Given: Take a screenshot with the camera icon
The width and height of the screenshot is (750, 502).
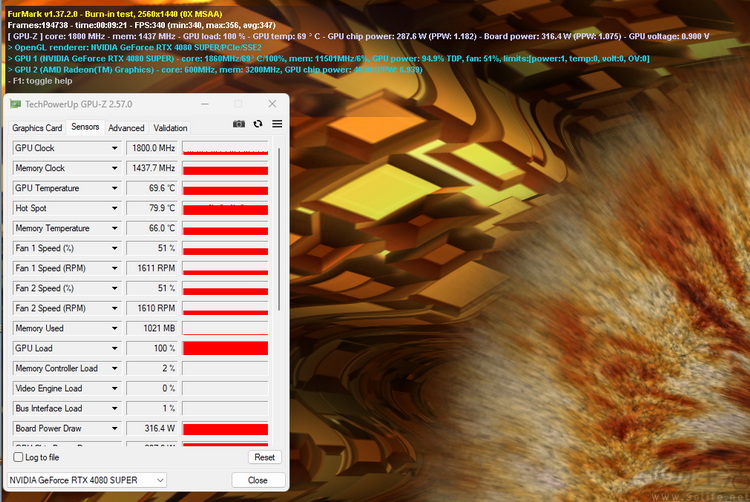Looking at the screenshot, I should (x=239, y=124).
